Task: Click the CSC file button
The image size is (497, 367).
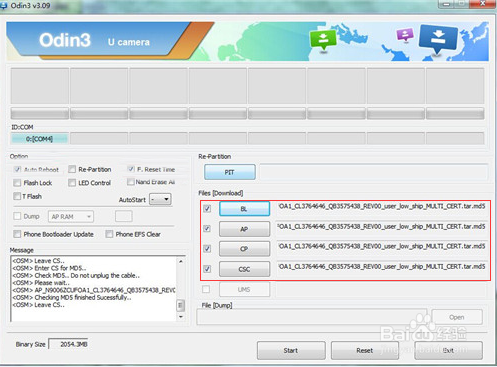Action: 244,269
